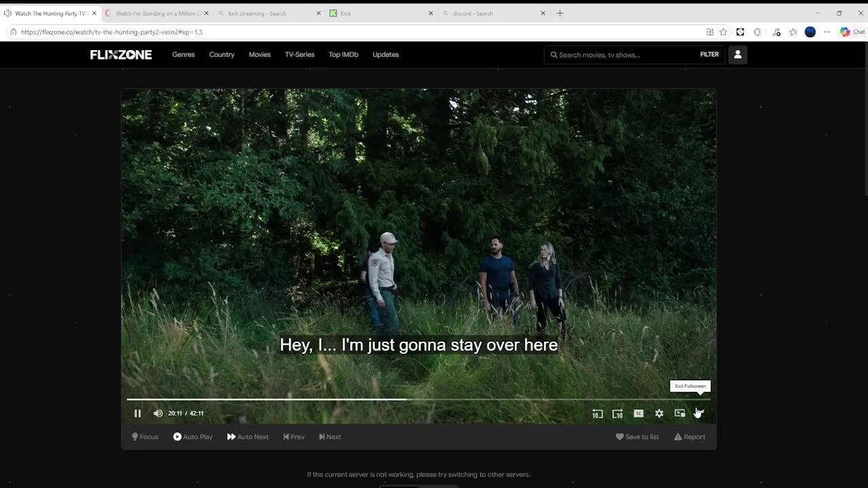The height and width of the screenshot is (488, 868).
Task: Open Top IMDb page
Action: click(x=343, y=55)
